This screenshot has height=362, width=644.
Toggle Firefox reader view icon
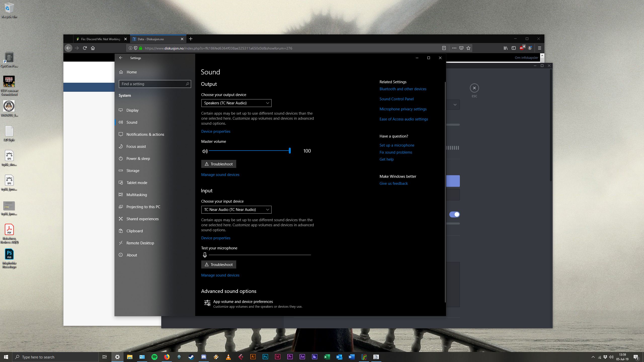(x=444, y=48)
